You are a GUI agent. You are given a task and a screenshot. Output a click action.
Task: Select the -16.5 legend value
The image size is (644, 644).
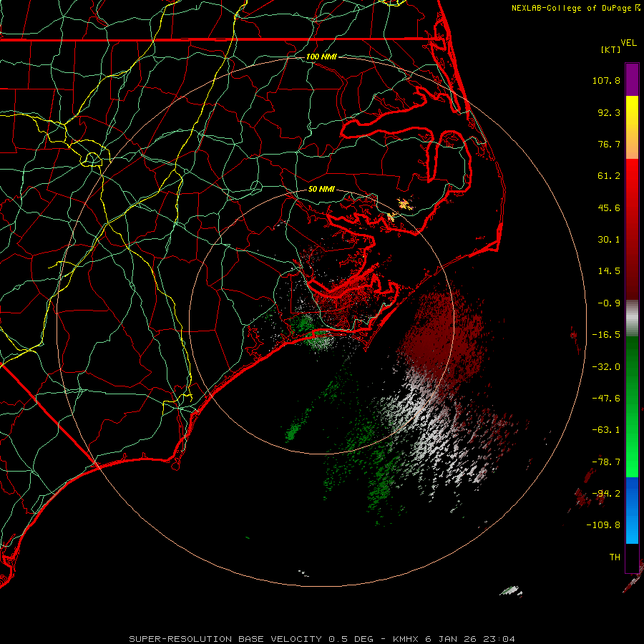pyautogui.click(x=606, y=335)
